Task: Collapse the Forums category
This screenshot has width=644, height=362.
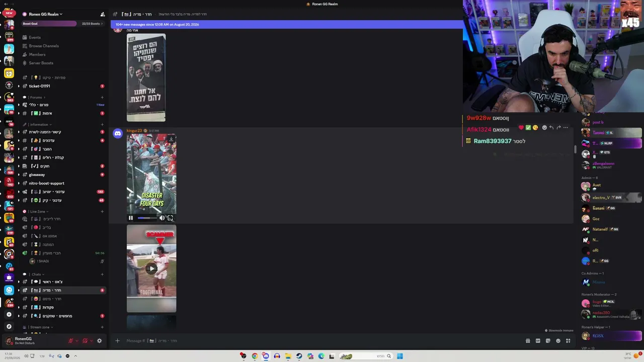Action: 36,97
